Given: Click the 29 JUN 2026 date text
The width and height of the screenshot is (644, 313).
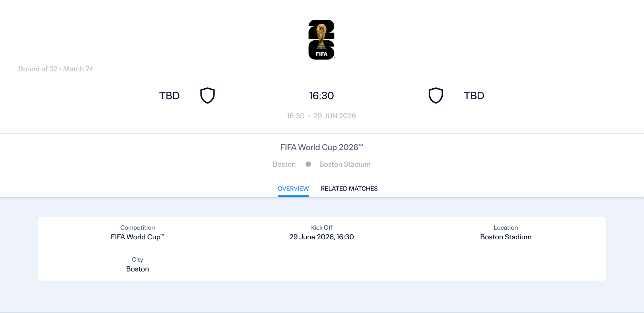Looking at the screenshot, I should click(x=334, y=116).
